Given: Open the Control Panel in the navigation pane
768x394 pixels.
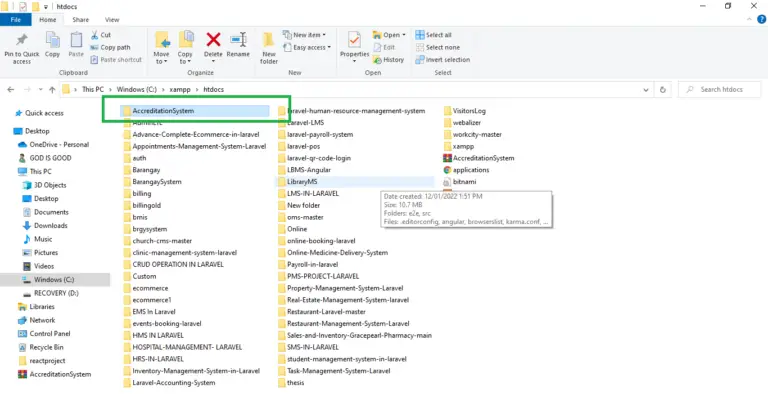Looking at the screenshot, I should [44, 334].
